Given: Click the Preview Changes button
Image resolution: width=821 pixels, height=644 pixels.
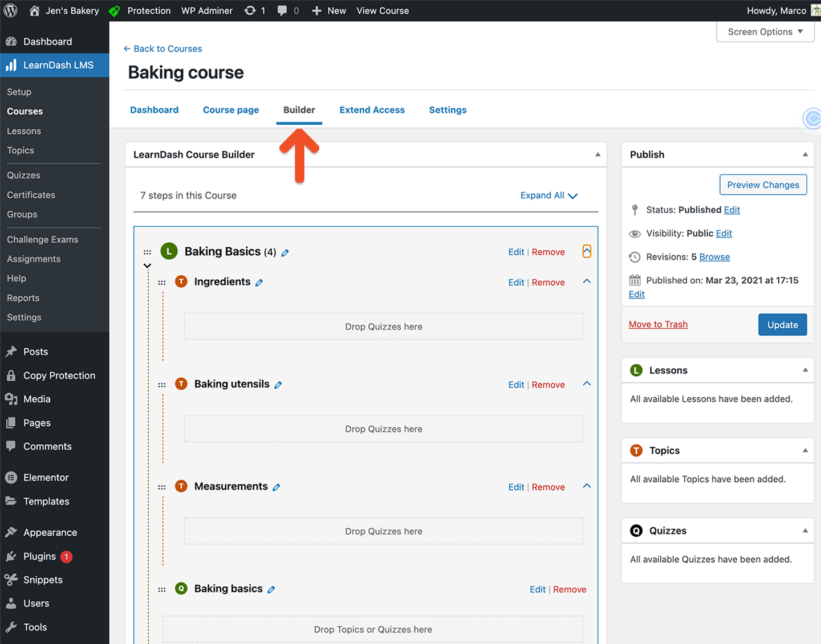Looking at the screenshot, I should pos(763,185).
